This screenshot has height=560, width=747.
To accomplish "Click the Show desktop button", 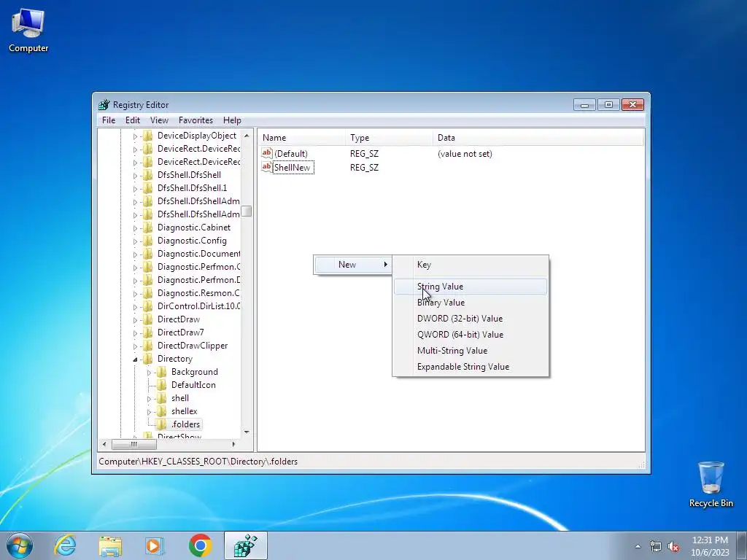I will pyautogui.click(x=742, y=545).
